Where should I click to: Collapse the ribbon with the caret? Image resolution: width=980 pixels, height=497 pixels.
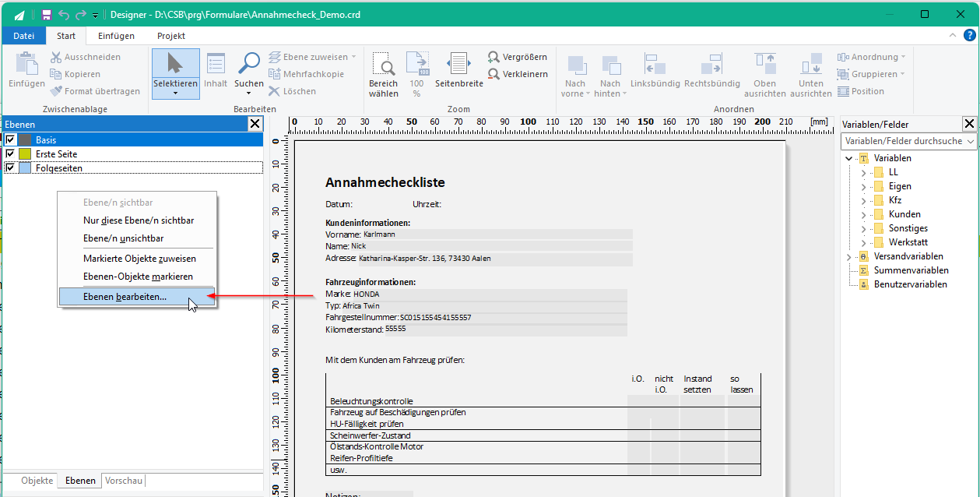pyautogui.click(x=953, y=36)
